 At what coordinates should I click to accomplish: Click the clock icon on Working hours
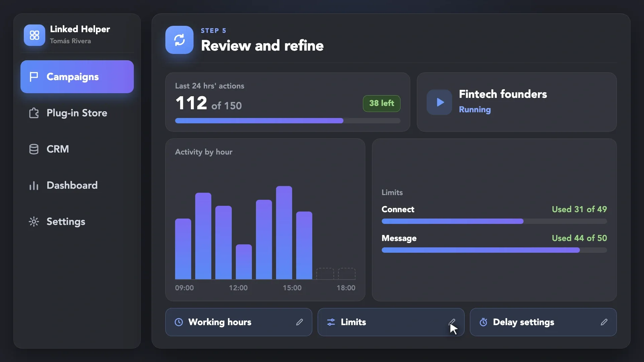coord(179,322)
